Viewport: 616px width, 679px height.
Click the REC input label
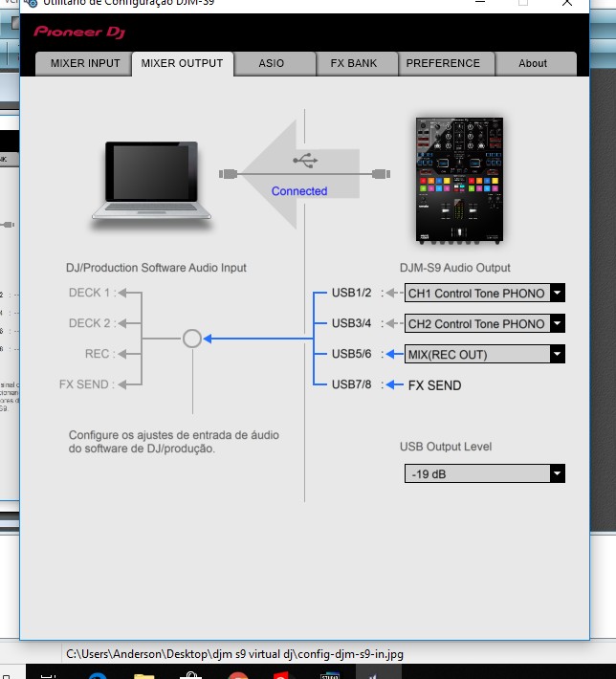100,354
